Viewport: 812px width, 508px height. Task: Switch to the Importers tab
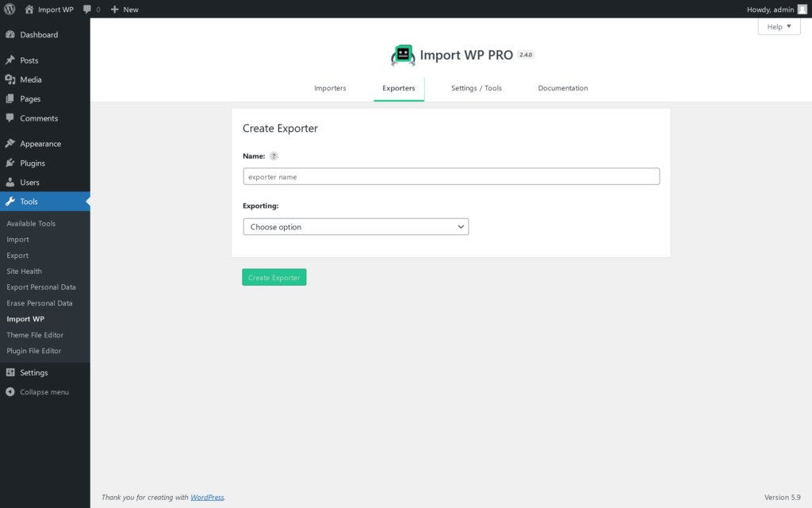click(330, 88)
